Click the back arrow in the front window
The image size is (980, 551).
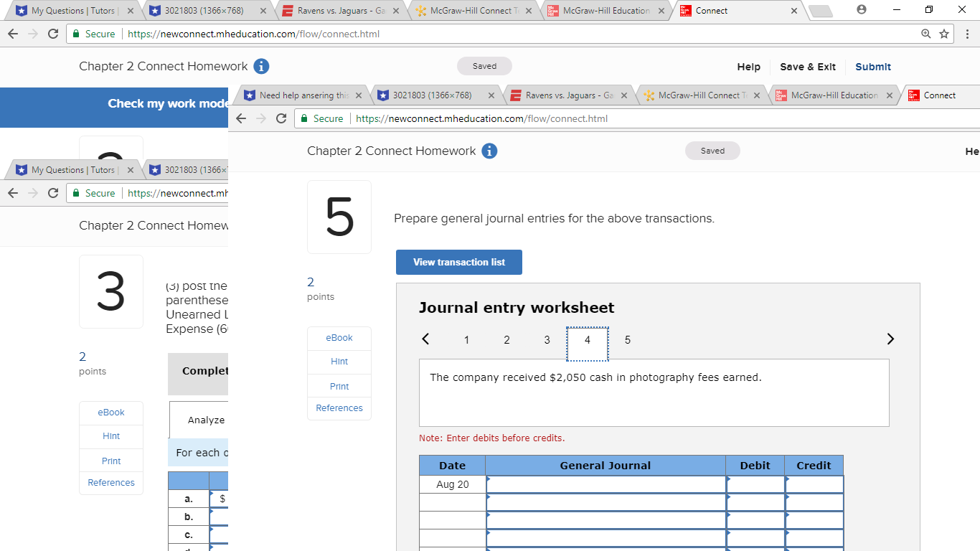coord(241,118)
